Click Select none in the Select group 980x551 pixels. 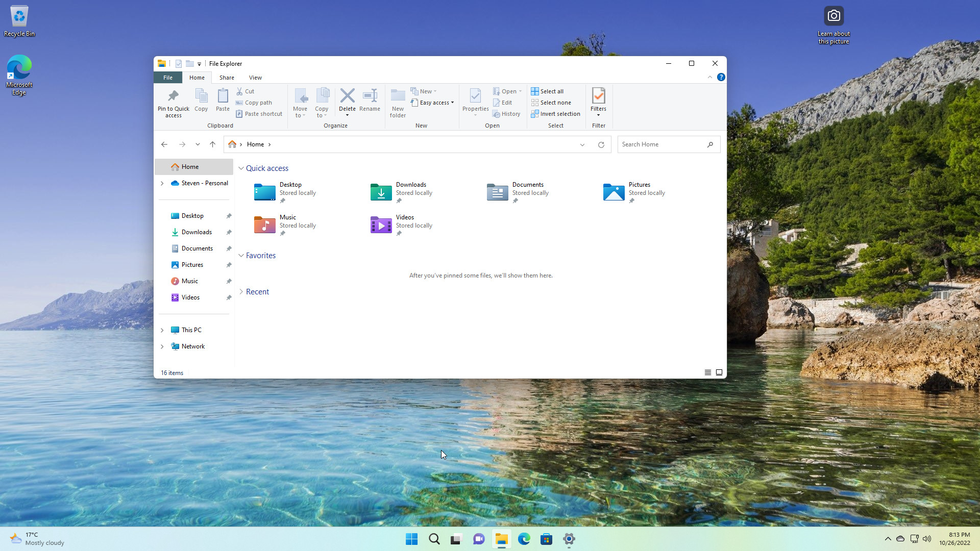pyautogui.click(x=553, y=102)
